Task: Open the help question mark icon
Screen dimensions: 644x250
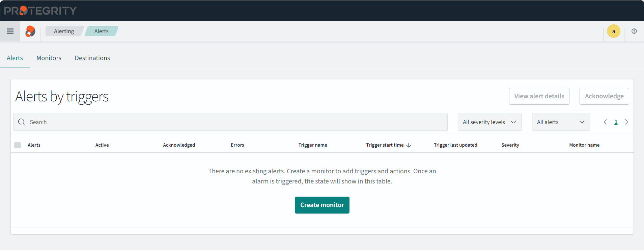Action: (634, 31)
